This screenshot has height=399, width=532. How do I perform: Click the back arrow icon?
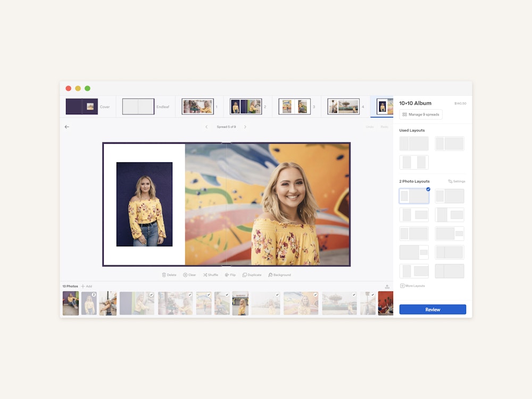[67, 127]
